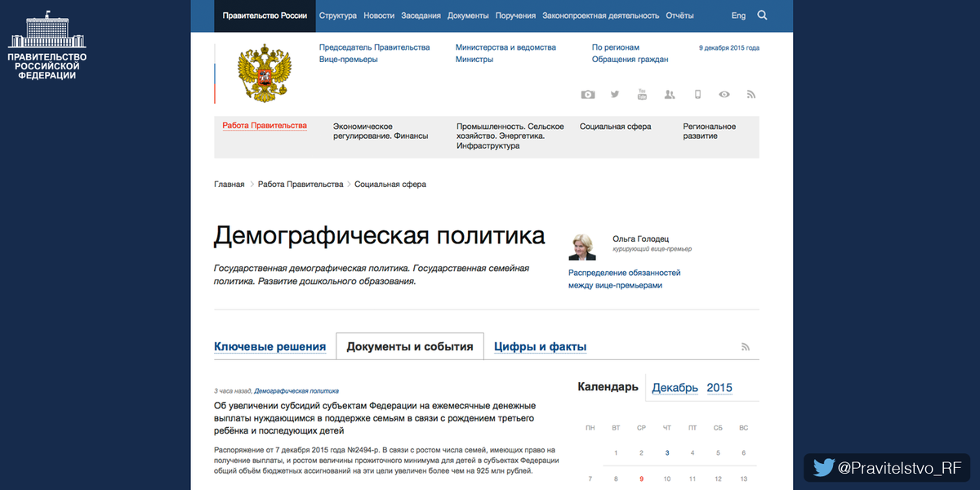Open Законопроектная деятельность menu item
980x490 pixels.
[601, 16]
